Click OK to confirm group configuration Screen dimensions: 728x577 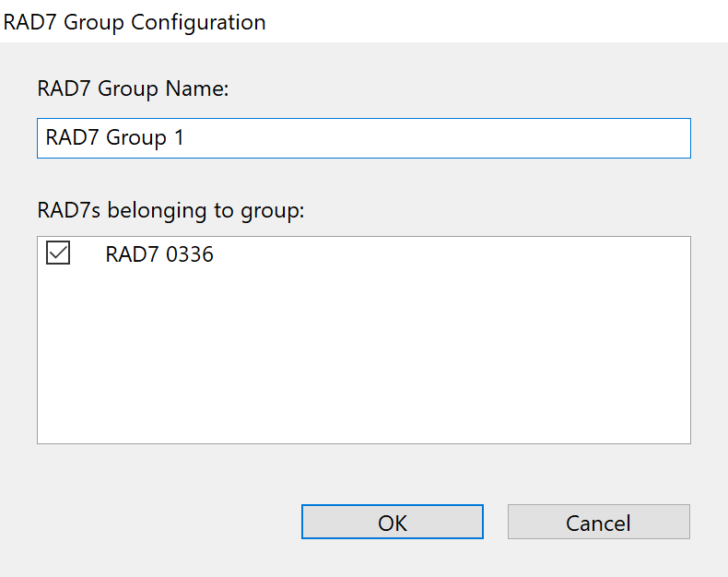[x=392, y=522]
